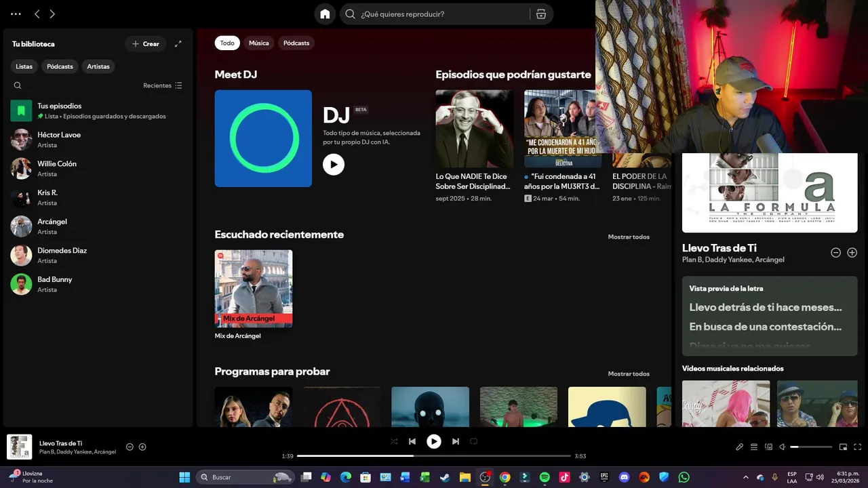Image resolution: width=868 pixels, height=488 pixels.
Task: Open the artist Arcángel in the library
Action: tap(98, 226)
